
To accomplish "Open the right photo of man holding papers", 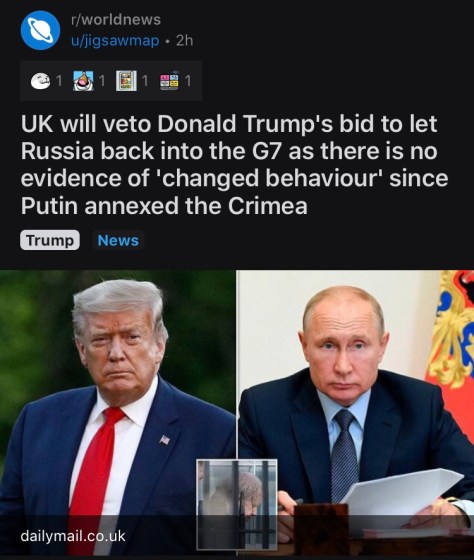I will (356, 412).
